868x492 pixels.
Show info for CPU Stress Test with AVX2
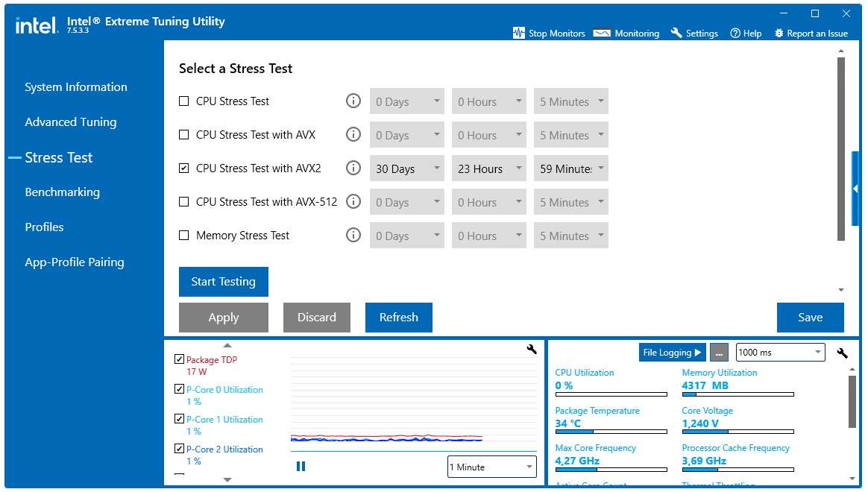pos(353,168)
